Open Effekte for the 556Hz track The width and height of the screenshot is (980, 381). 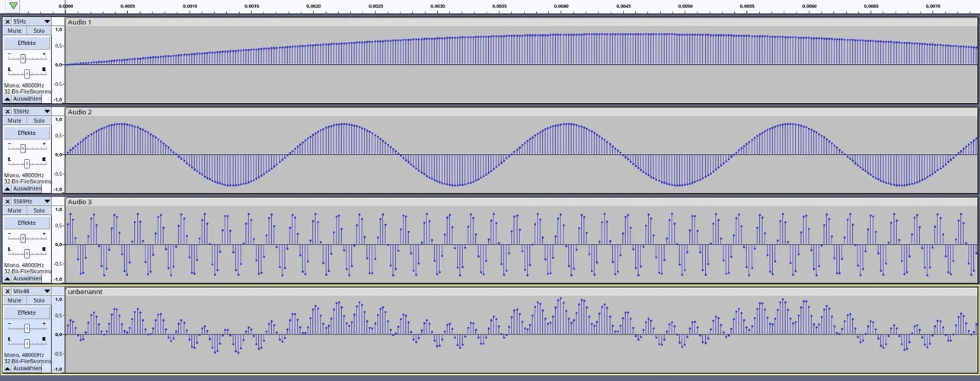coord(27,133)
